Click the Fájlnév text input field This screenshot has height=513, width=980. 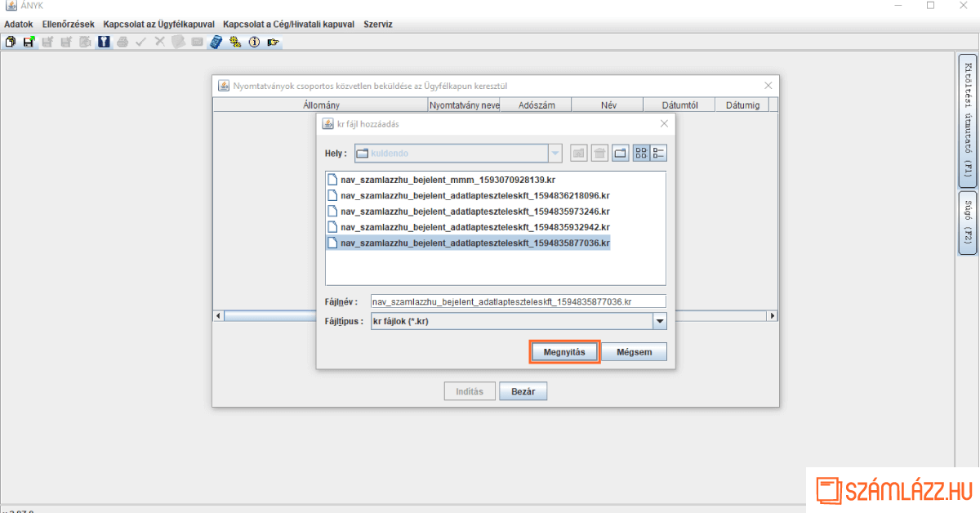pos(518,301)
